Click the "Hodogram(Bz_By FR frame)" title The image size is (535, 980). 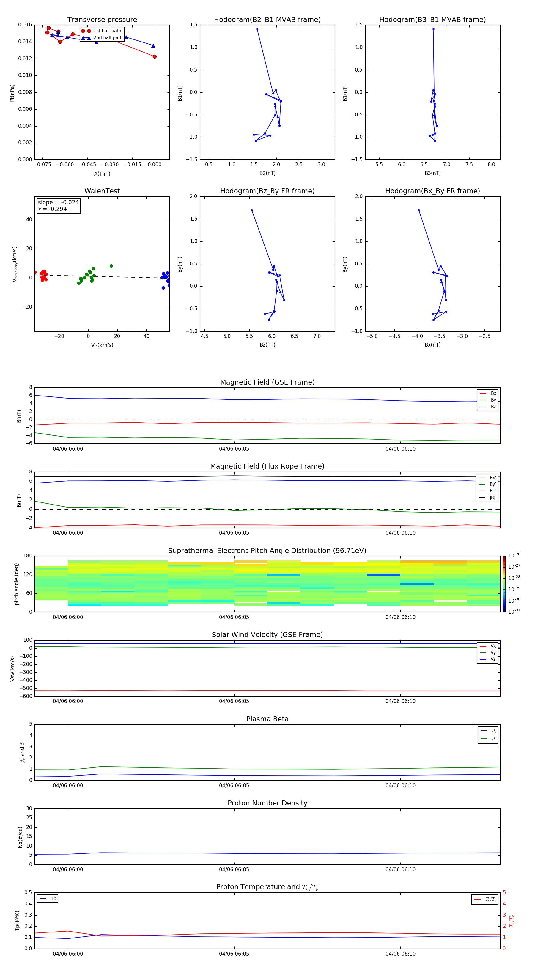click(267, 191)
